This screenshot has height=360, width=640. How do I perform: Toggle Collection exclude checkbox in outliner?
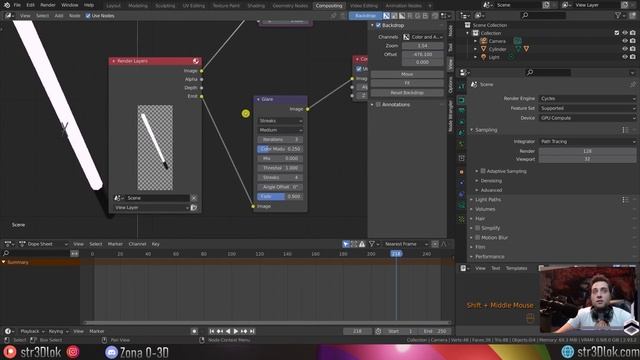point(617,33)
